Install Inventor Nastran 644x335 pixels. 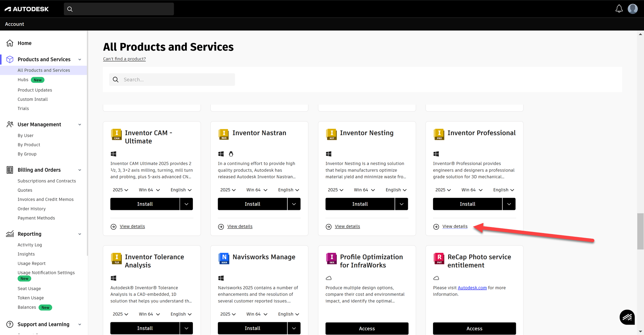(252, 204)
